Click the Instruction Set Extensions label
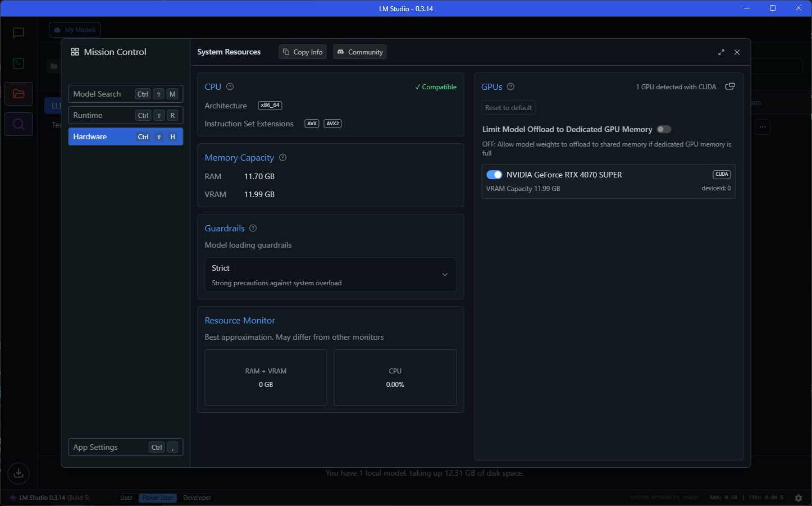This screenshot has width=812, height=506. [249, 124]
